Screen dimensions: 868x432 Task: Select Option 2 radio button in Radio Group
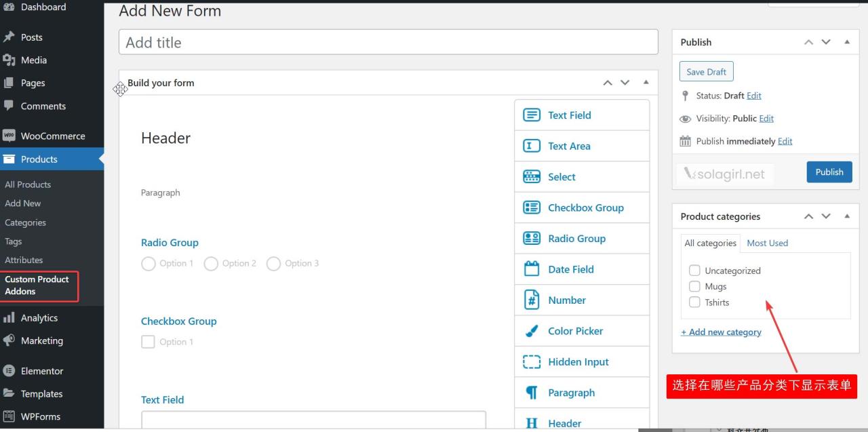point(211,263)
